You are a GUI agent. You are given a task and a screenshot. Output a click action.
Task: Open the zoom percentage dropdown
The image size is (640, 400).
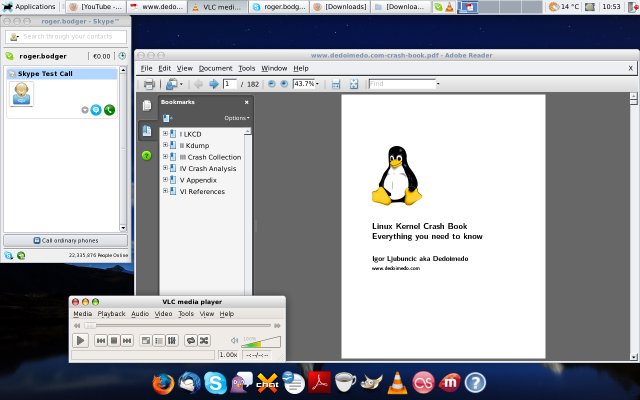(315, 84)
